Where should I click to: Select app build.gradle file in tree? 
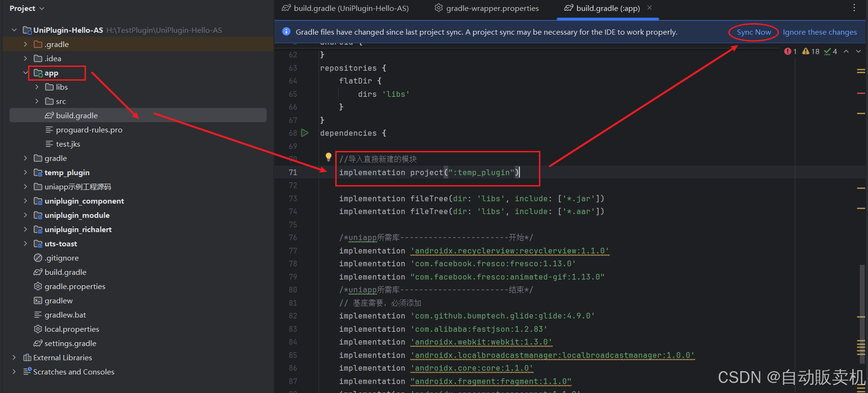(138, 115)
